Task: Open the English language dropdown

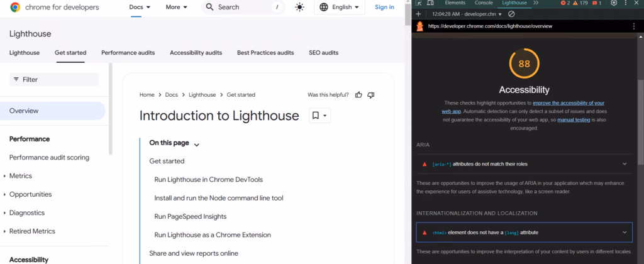Action: pyautogui.click(x=339, y=7)
